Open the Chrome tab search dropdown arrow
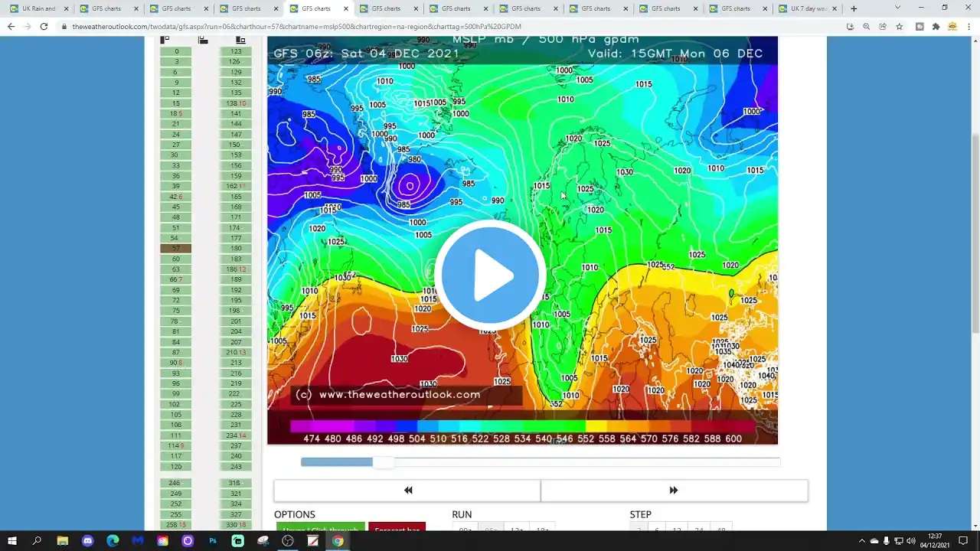980x551 pixels. click(897, 8)
